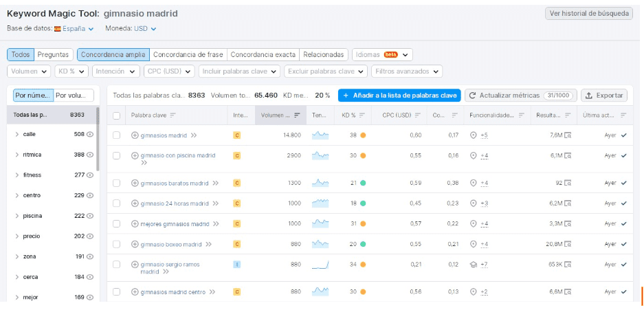Tick the checkbox for 'mejores gimnasios madrid'
Image resolution: width=644 pixels, height=310 pixels.
click(x=117, y=224)
